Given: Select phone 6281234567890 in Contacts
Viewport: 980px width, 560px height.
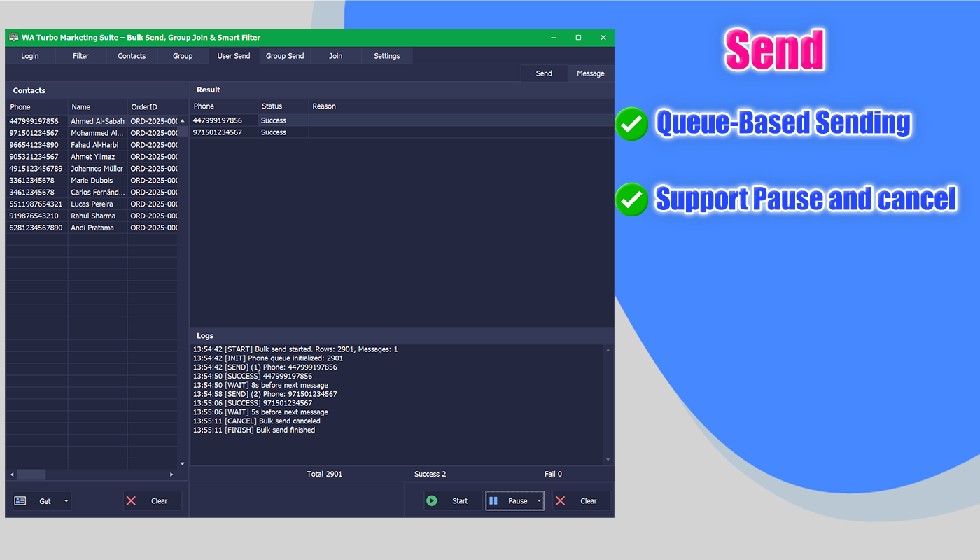Looking at the screenshot, I should click(36, 228).
